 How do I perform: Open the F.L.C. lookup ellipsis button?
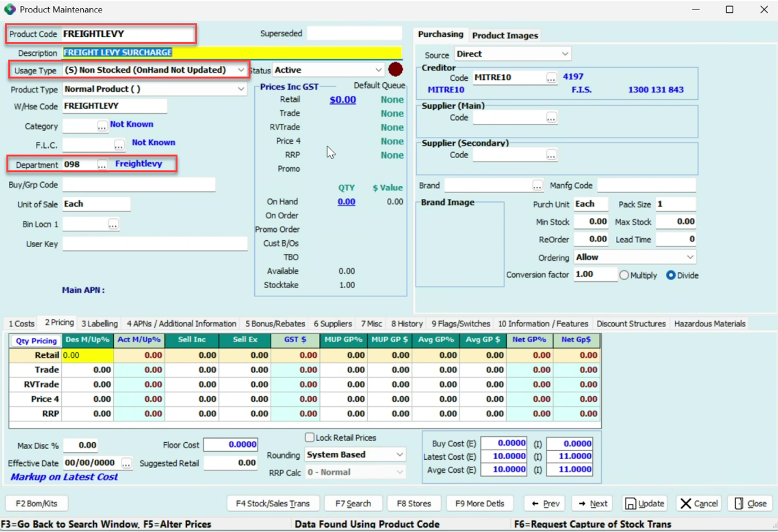click(x=119, y=144)
